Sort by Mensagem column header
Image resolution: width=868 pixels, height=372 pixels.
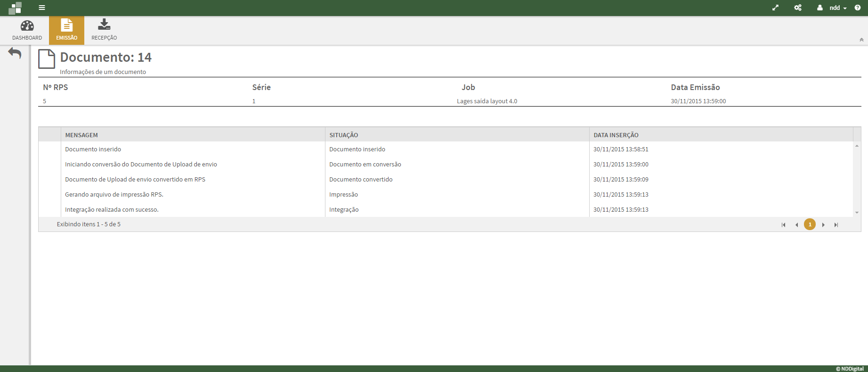pos(81,135)
